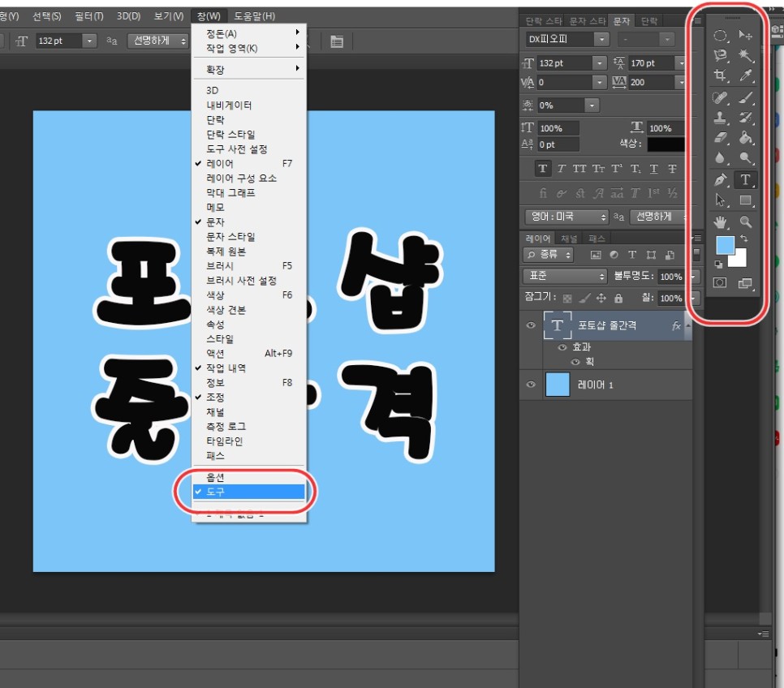Select the Rectangle shape tool
784x688 pixels.
coord(746,200)
